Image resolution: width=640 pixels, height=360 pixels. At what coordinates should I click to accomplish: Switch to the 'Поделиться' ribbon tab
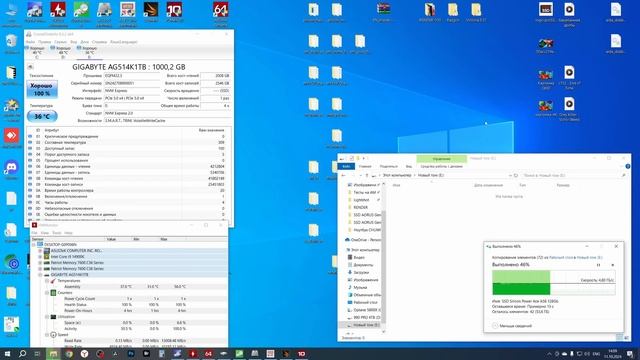[x=388, y=167]
